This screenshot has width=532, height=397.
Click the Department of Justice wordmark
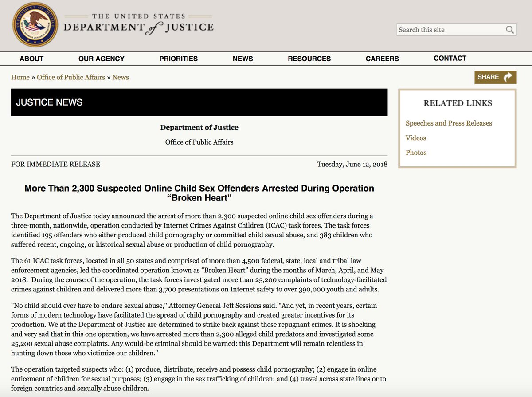click(138, 24)
